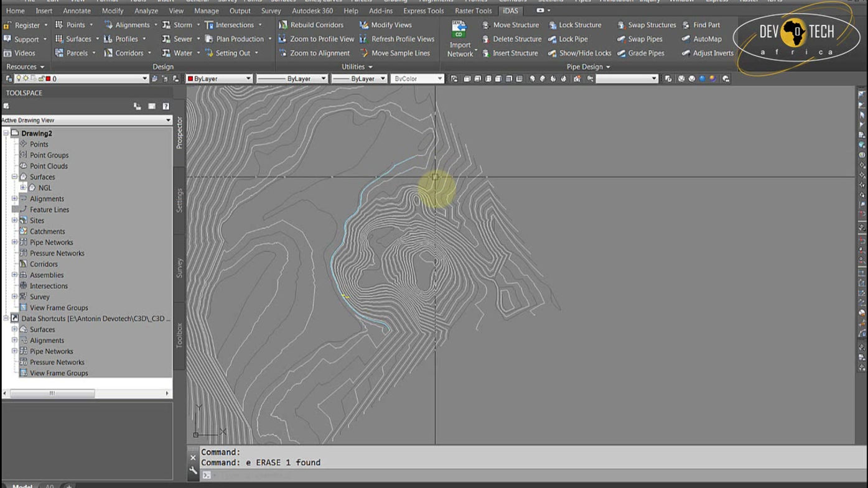Click the Insert Structure button
This screenshot has width=868, height=488.
click(510, 53)
